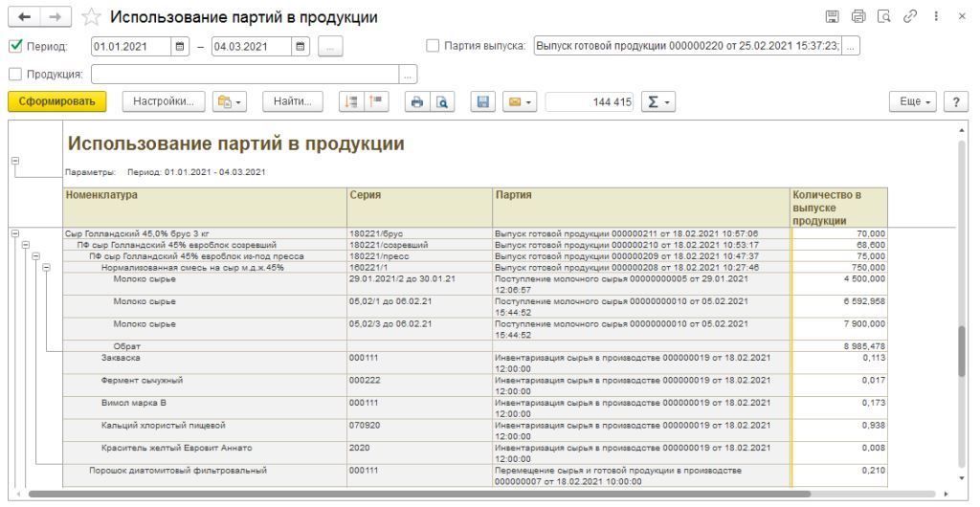The width and height of the screenshot is (980, 507).
Task: Click scroll up arrow of report
Action: click(x=961, y=130)
